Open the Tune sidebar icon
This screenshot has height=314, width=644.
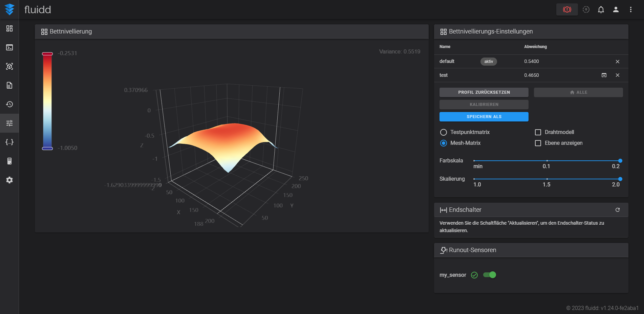pyautogui.click(x=9, y=123)
